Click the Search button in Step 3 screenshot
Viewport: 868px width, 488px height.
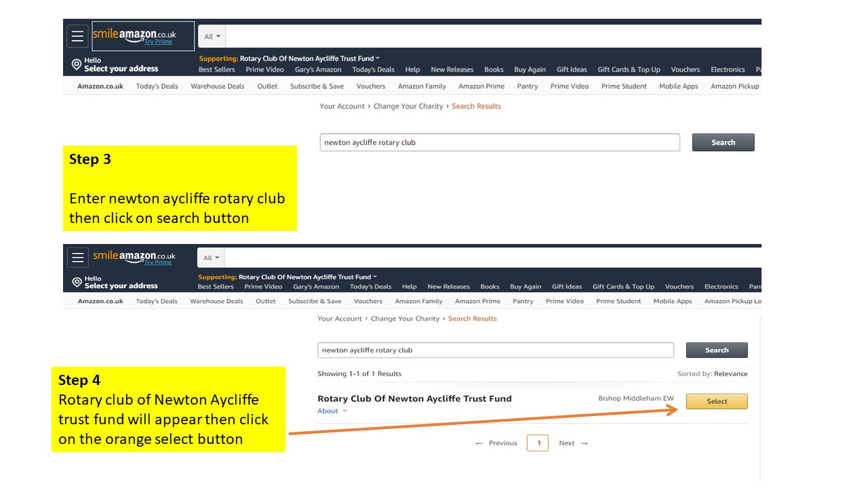pyautogui.click(x=723, y=142)
